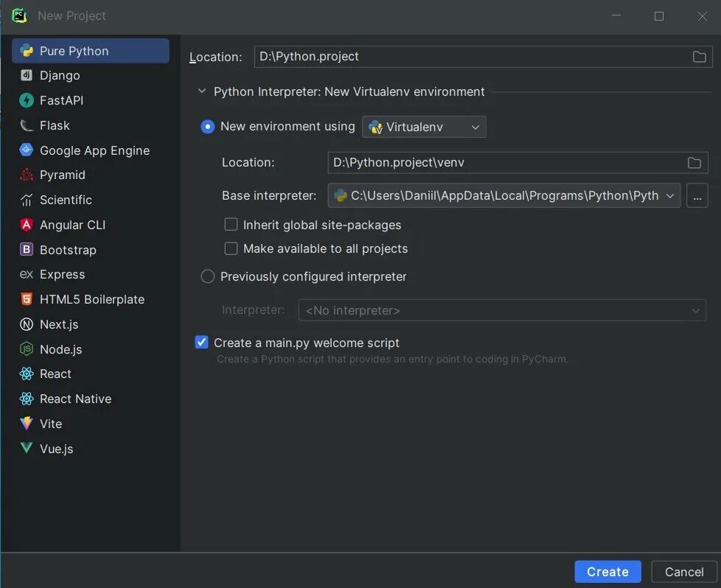Image resolution: width=721 pixels, height=588 pixels.
Task: Choose React Native from the project list
Action: click(75, 399)
